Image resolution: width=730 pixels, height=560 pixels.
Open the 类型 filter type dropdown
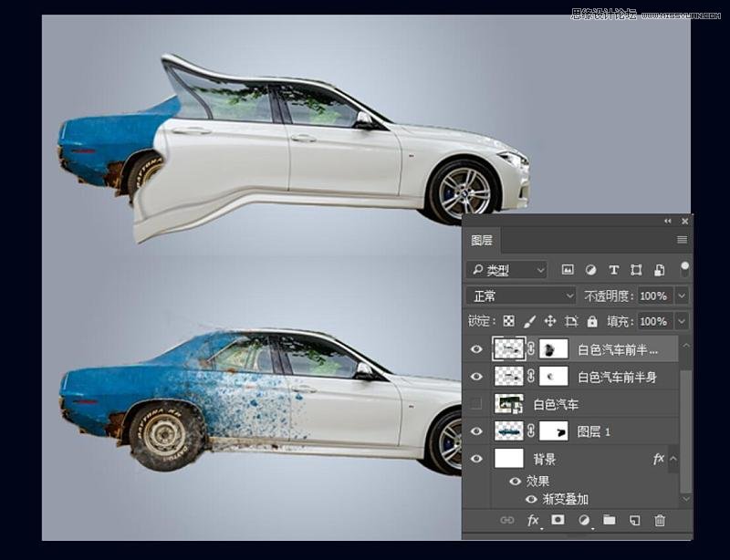tap(506, 270)
